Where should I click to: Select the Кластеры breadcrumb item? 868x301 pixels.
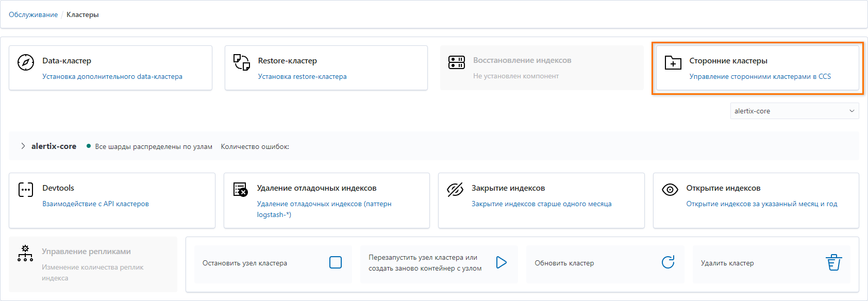82,14
